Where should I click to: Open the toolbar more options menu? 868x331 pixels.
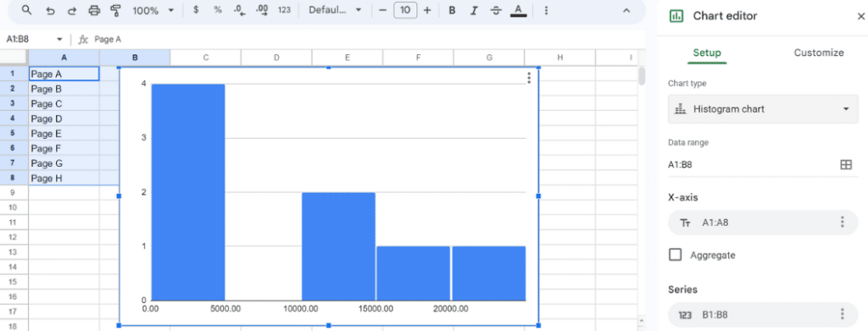547,10
